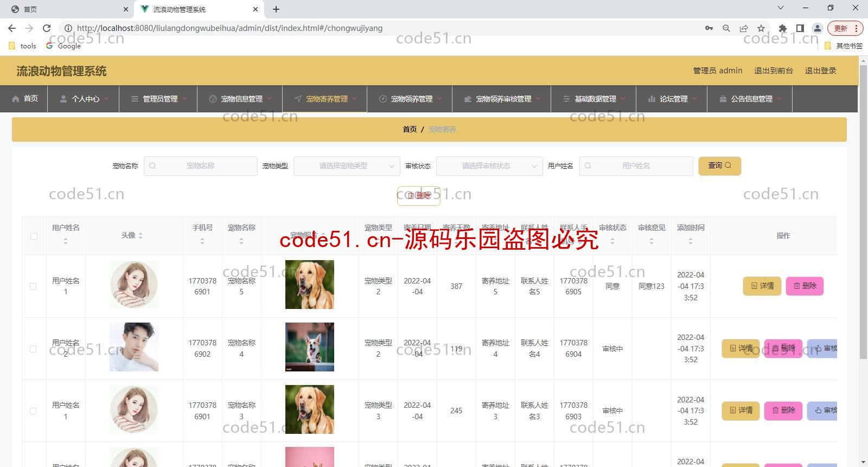Click the 查询 search button
Image resolution: width=868 pixels, height=467 pixels.
coord(720,166)
